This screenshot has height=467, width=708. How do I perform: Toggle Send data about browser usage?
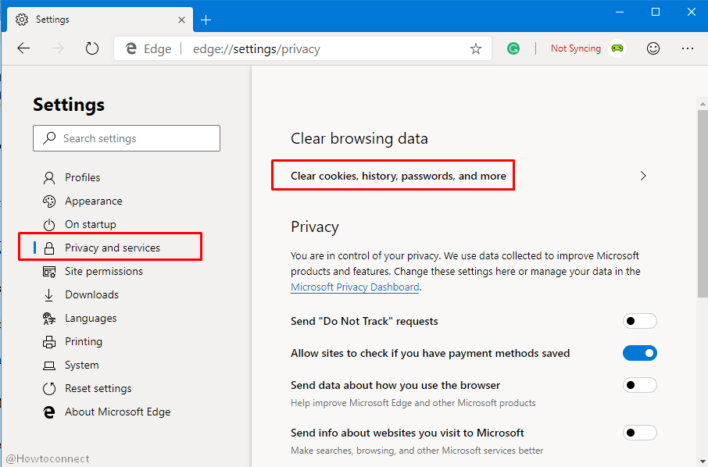click(x=639, y=385)
